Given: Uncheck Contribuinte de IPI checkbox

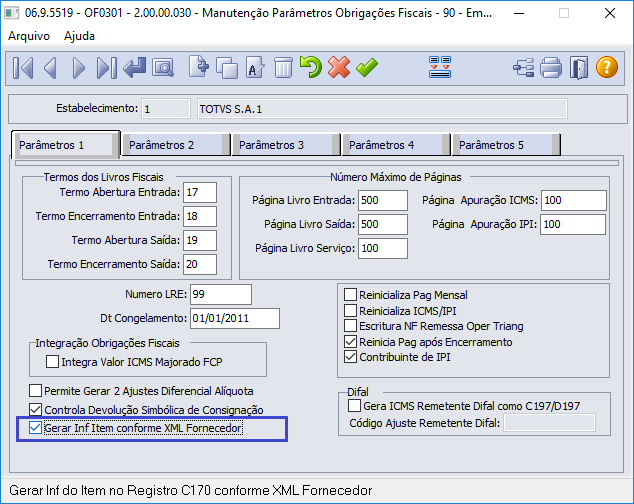Looking at the screenshot, I should click(x=350, y=357).
